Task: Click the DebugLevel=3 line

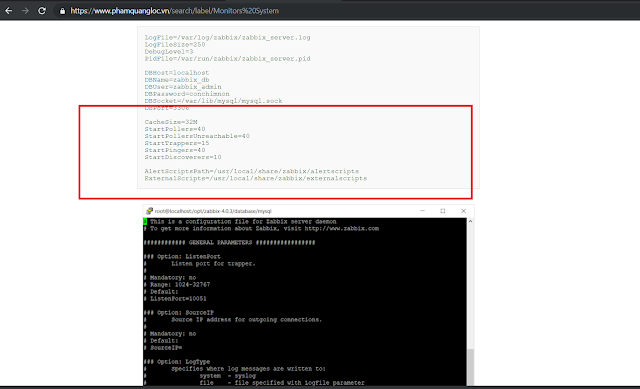Action: 169,51
